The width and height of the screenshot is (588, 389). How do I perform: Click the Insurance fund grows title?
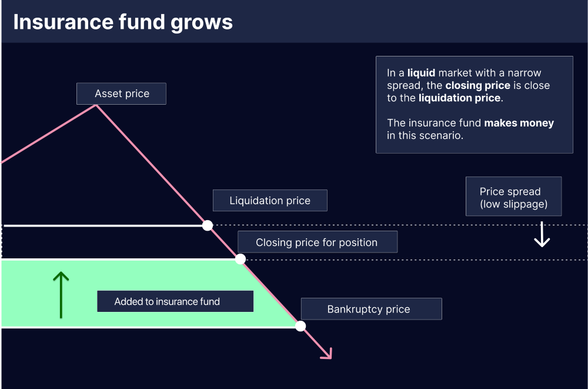pyautogui.click(x=123, y=22)
